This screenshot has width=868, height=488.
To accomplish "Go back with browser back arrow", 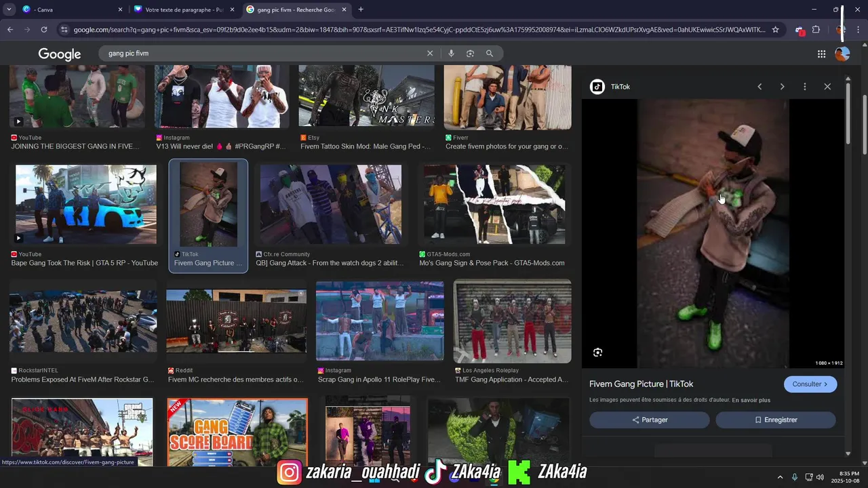I will pyautogui.click(x=10, y=30).
